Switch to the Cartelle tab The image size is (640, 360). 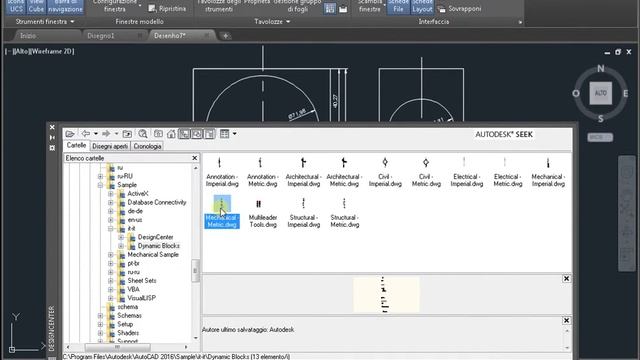coord(76,145)
